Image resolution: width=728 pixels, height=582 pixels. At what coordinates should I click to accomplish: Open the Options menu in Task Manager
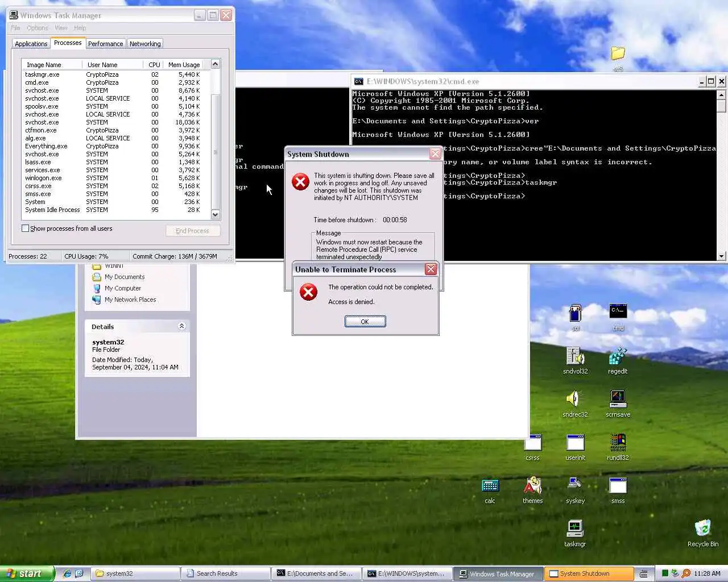tap(37, 28)
